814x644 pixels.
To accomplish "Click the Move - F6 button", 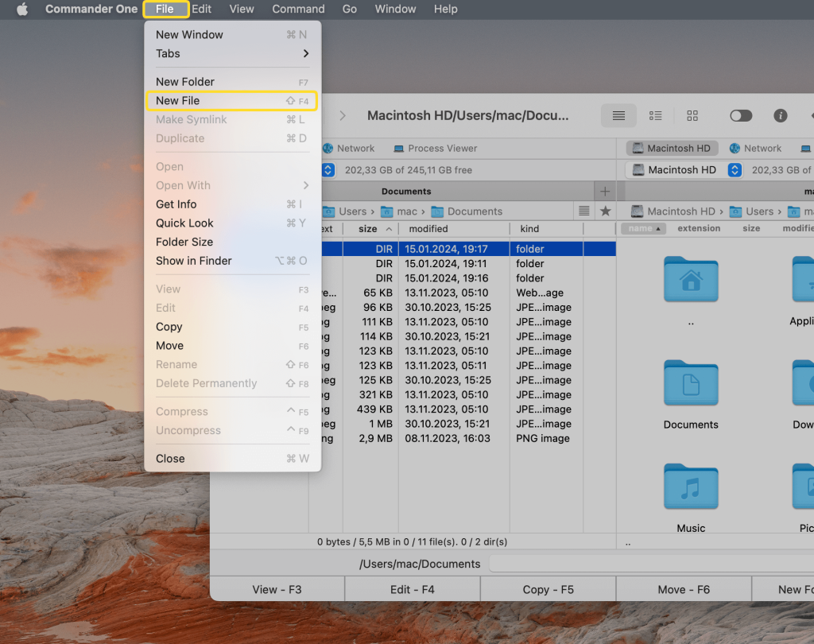I will pos(683,588).
